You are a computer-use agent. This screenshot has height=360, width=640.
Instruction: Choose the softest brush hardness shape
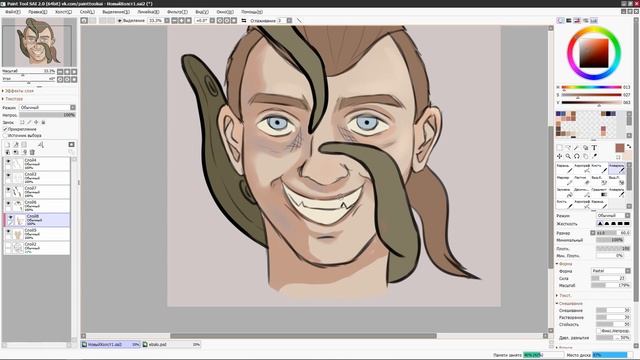pos(600,224)
